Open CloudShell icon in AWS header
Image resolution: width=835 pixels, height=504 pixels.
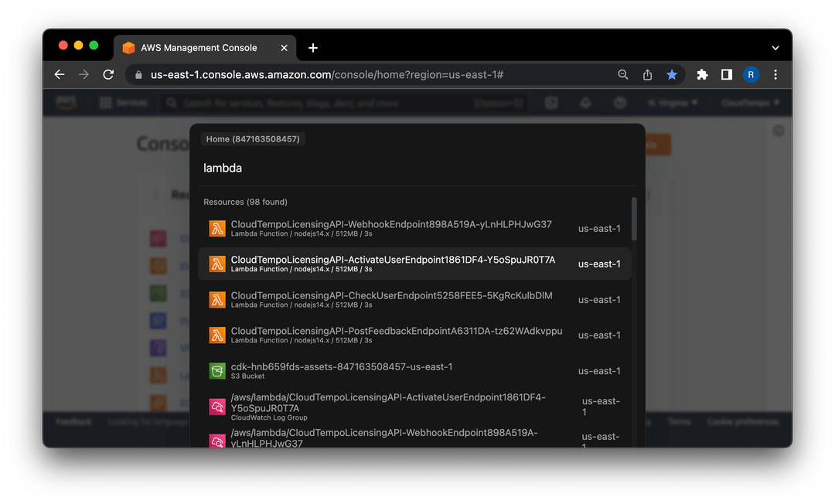coord(551,103)
